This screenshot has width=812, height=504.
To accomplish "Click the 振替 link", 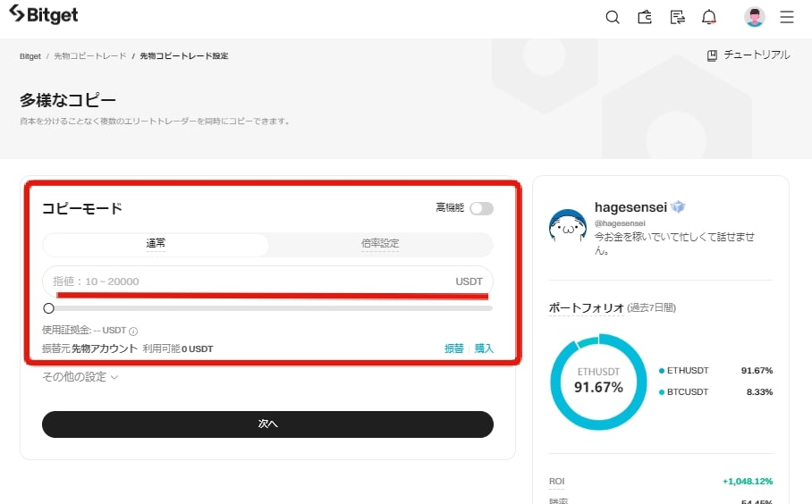I will point(454,349).
